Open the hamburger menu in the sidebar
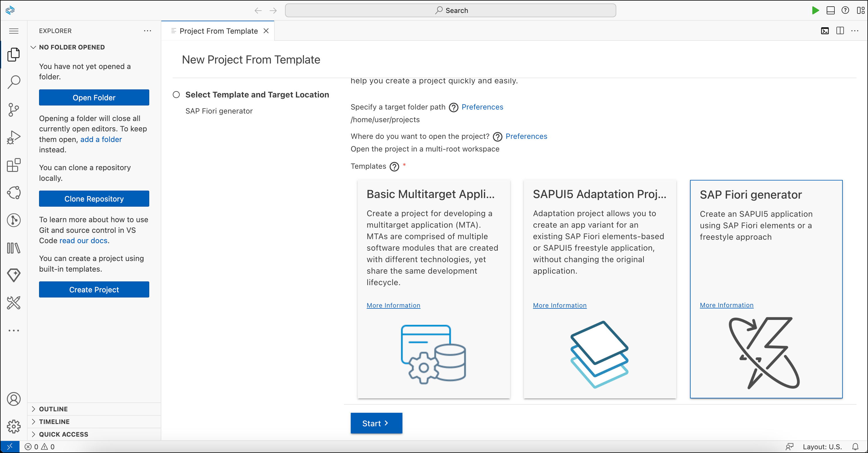Screen dimensions: 868x453 (13, 31)
